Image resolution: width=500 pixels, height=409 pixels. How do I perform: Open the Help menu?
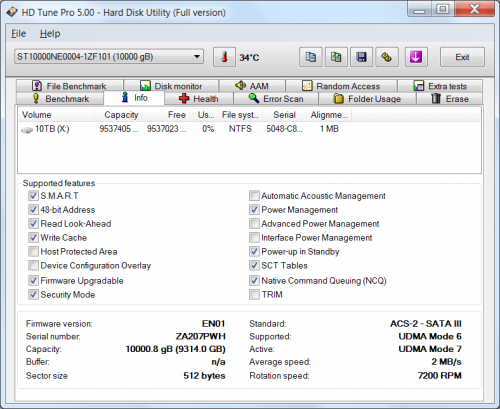click(x=50, y=34)
